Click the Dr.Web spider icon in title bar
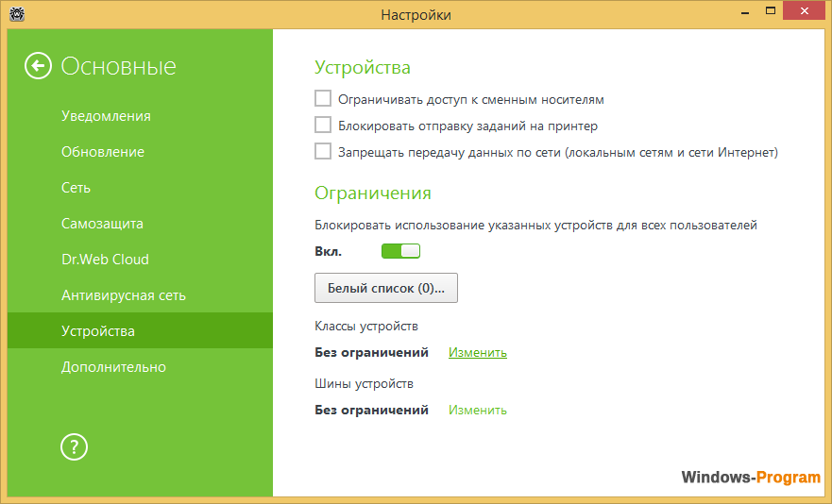This screenshot has height=504, width=832. (x=17, y=14)
